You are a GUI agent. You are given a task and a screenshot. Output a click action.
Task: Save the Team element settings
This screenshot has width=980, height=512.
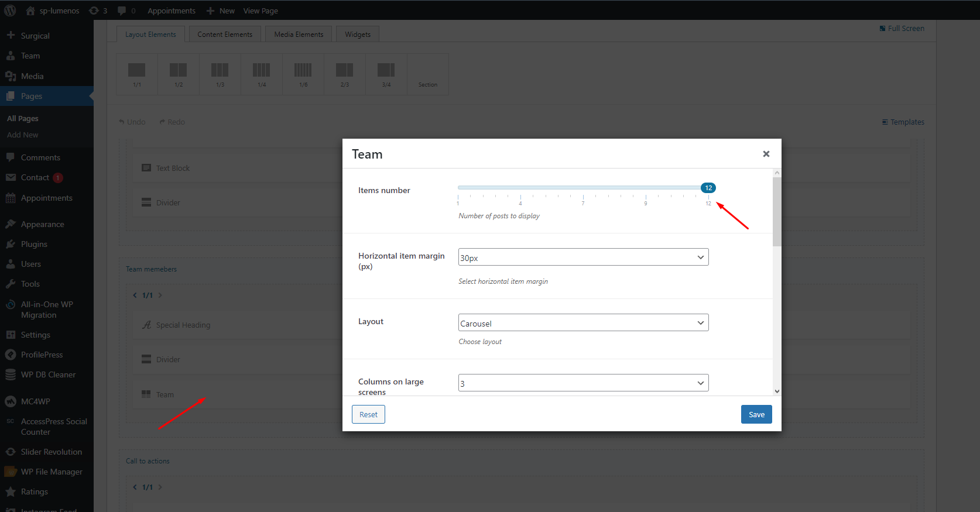756,414
